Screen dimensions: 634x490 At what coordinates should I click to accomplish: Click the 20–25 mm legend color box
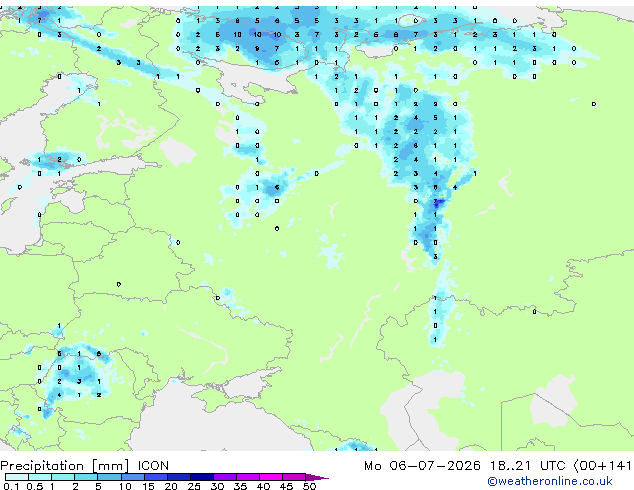click(178, 477)
